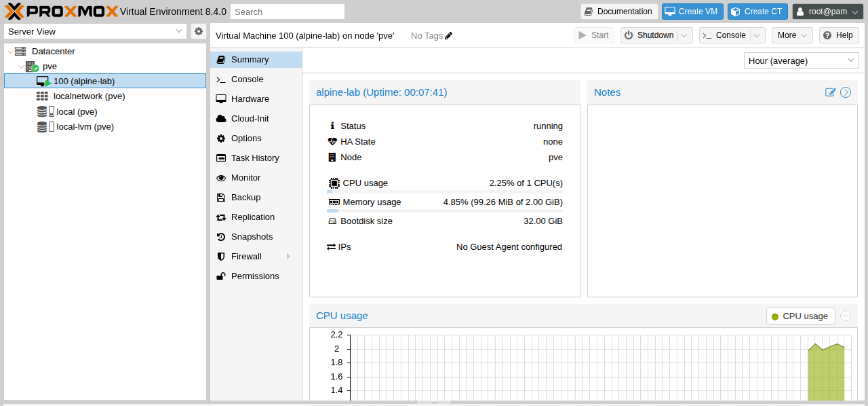Open the Backup tab
Image resolution: width=868 pixels, height=406 pixels.
[256, 198]
